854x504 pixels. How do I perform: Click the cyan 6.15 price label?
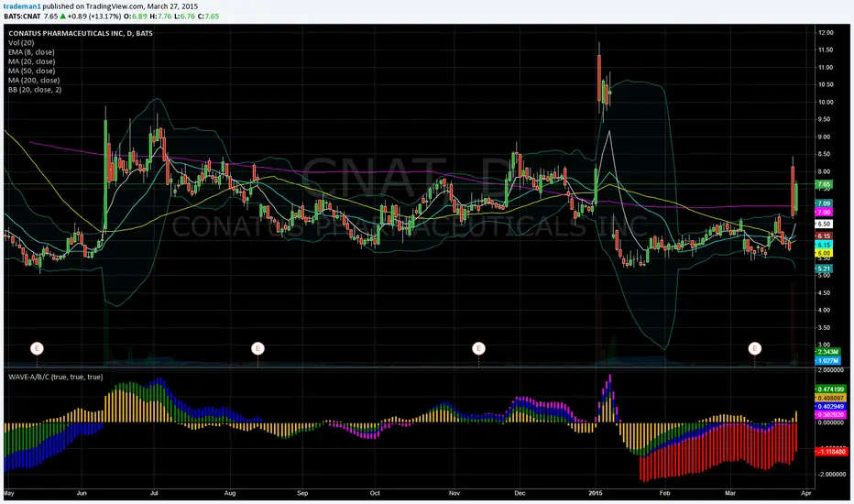(824, 246)
